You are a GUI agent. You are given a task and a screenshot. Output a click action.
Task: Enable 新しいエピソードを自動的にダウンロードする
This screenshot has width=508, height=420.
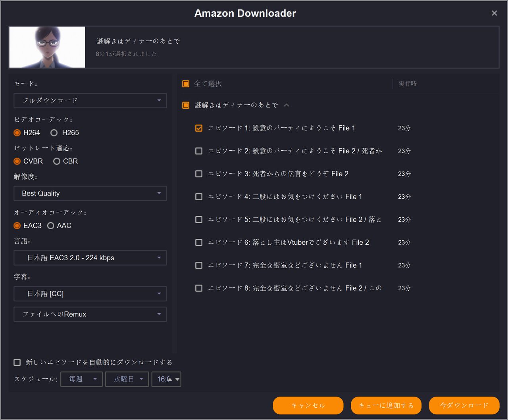17,362
